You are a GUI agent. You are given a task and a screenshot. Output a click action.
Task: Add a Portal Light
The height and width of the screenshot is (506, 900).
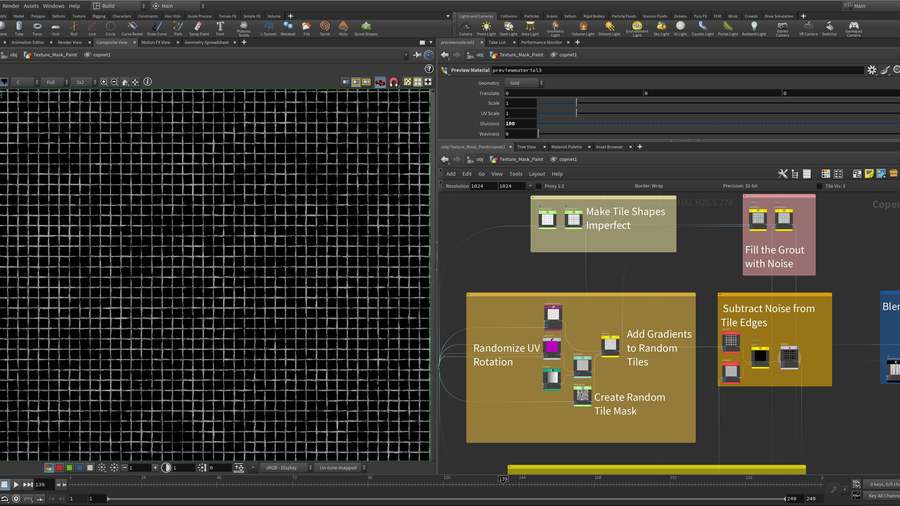[x=728, y=28]
